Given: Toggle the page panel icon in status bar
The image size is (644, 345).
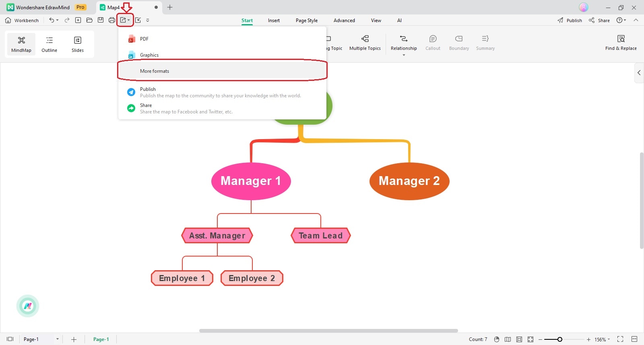Looking at the screenshot, I should 10,339.
